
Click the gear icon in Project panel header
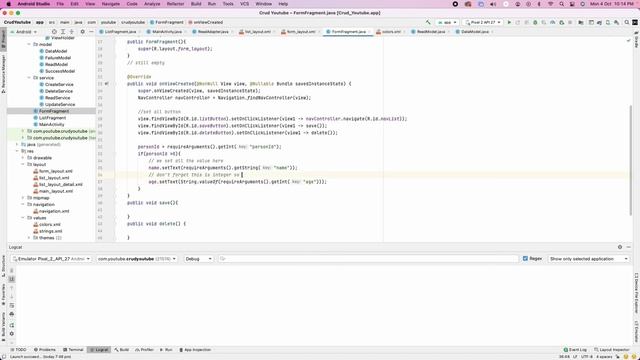(x=82, y=31)
